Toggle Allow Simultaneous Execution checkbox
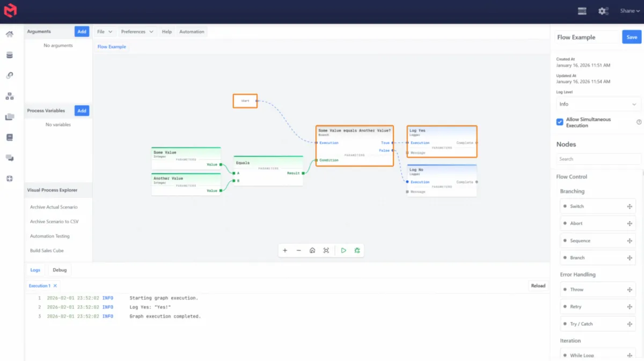Image resolution: width=644 pixels, height=361 pixels. (560, 122)
